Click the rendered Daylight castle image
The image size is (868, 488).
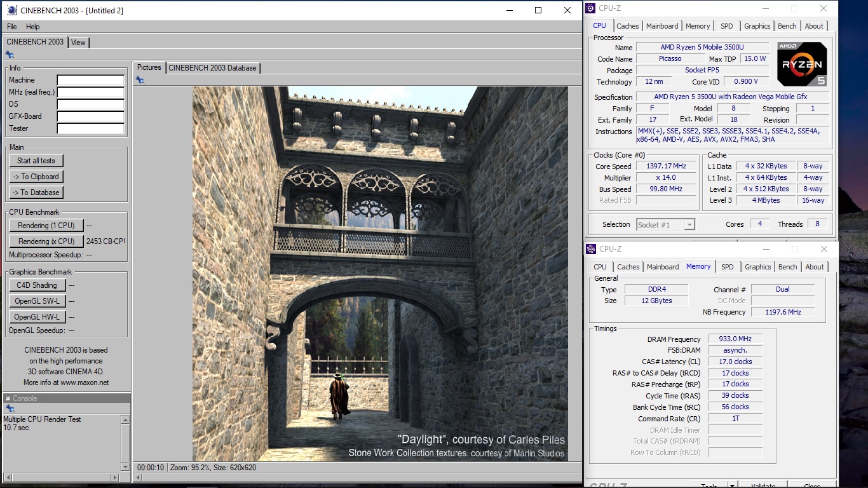pos(380,274)
